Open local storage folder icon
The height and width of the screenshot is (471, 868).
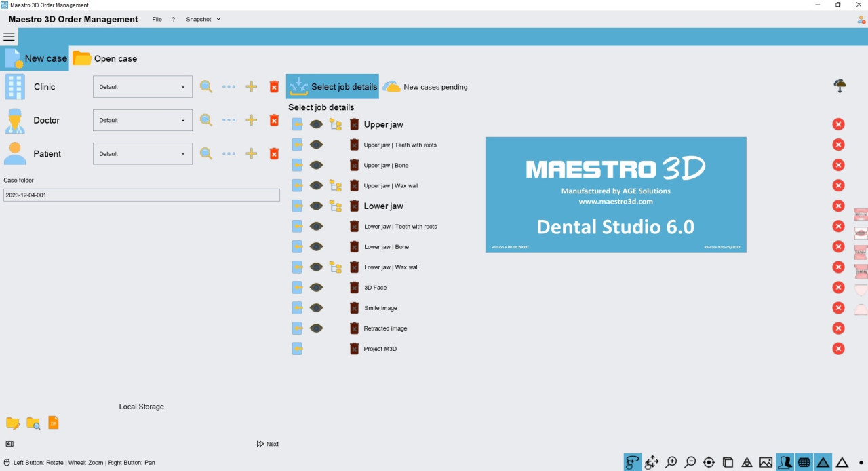(13, 423)
